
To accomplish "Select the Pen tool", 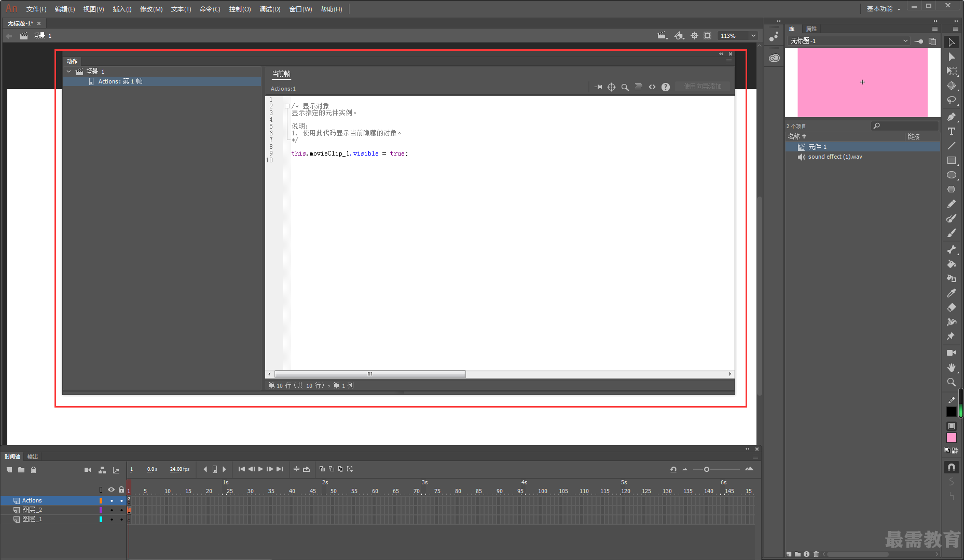I will tap(952, 117).
